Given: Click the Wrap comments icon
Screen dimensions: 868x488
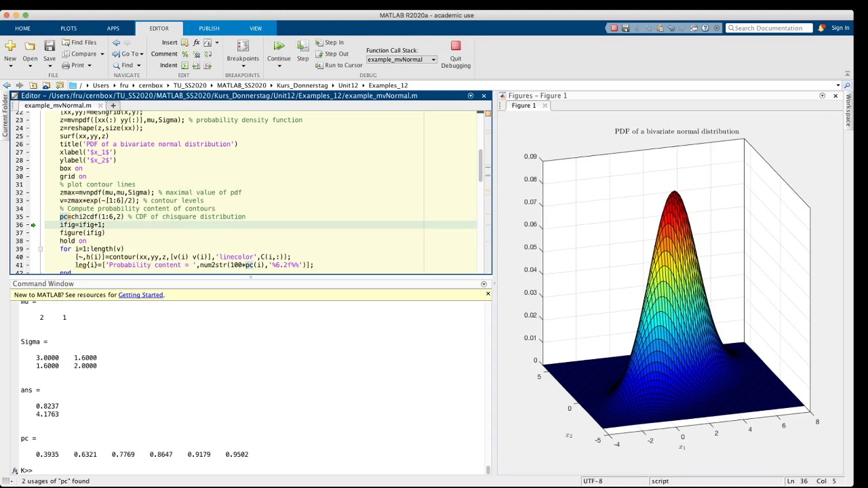Looking at the screenshot, I should pos(207,54).
